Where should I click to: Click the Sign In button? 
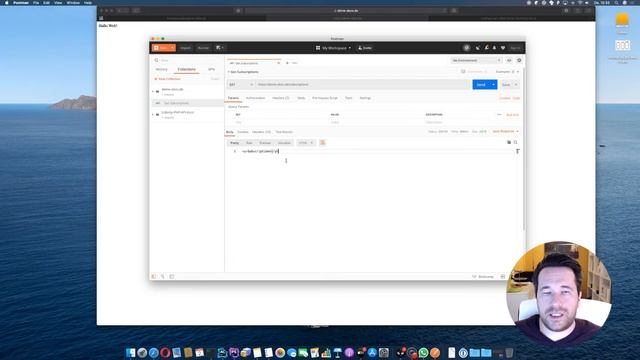point(515,48)
